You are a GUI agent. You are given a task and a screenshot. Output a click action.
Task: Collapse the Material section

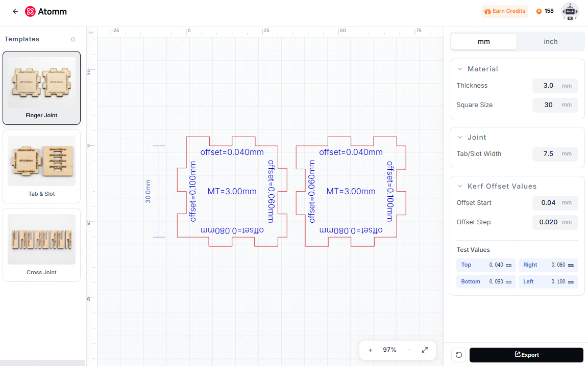point(460,69)
